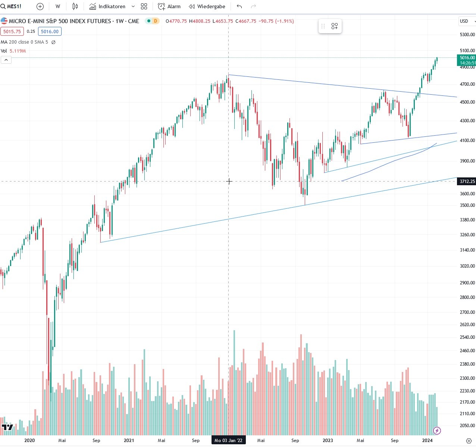Open the W timeframe interval selector
Image resolution: width=476 pixels, height=448 pixels.
click(x=58, y=6)
